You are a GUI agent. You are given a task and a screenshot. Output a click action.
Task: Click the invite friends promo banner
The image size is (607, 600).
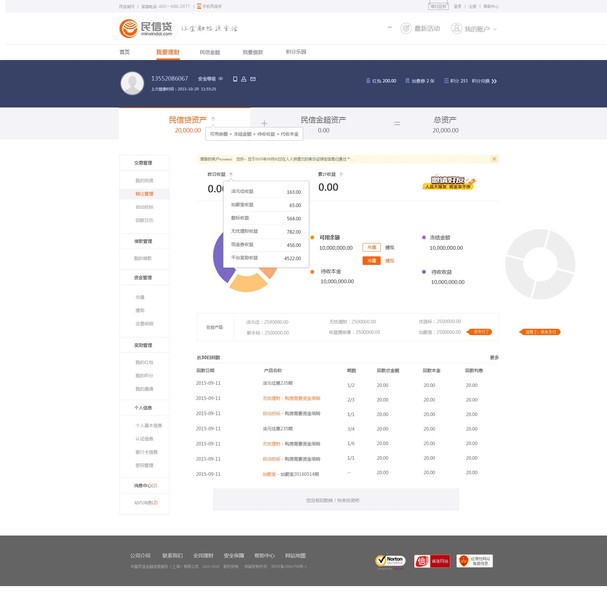pyautogui.click(x=448, y=182)
